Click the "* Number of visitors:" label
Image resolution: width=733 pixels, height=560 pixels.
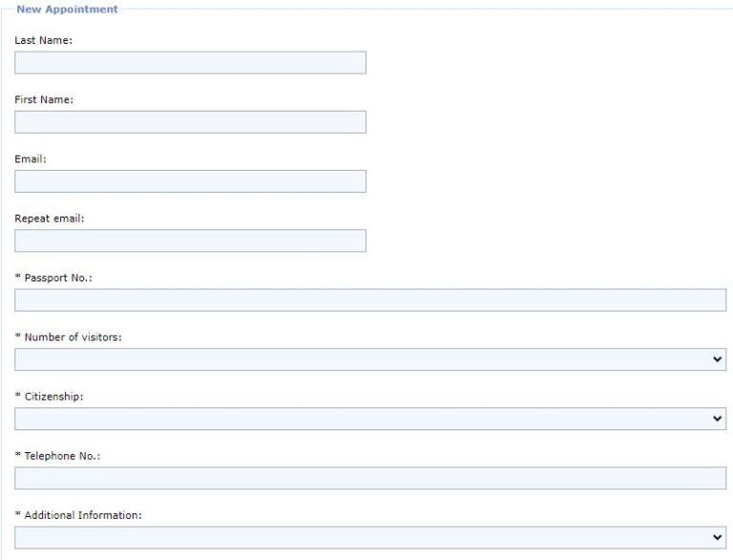click(x=68, y=337)
